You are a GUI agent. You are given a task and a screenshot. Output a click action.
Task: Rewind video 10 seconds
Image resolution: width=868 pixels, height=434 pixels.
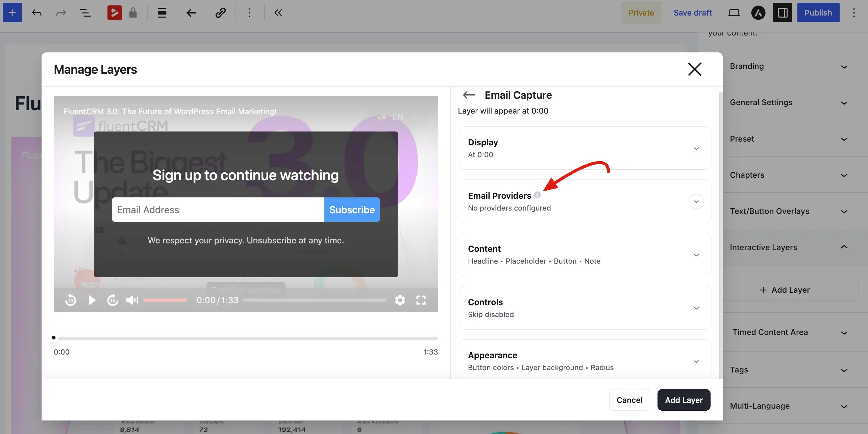click(x=71, y=300)
